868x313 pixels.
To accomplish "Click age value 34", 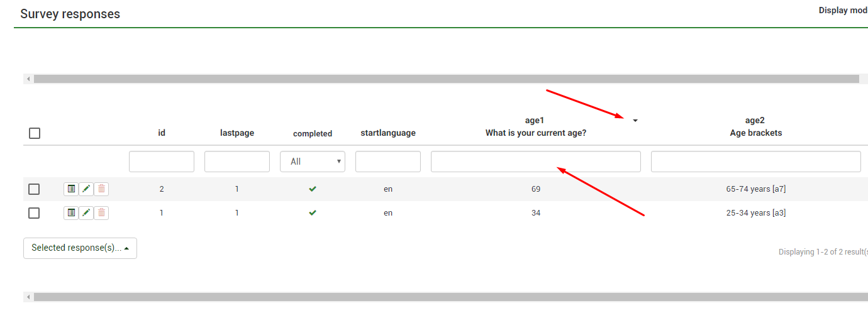I will tap(536, 213).
